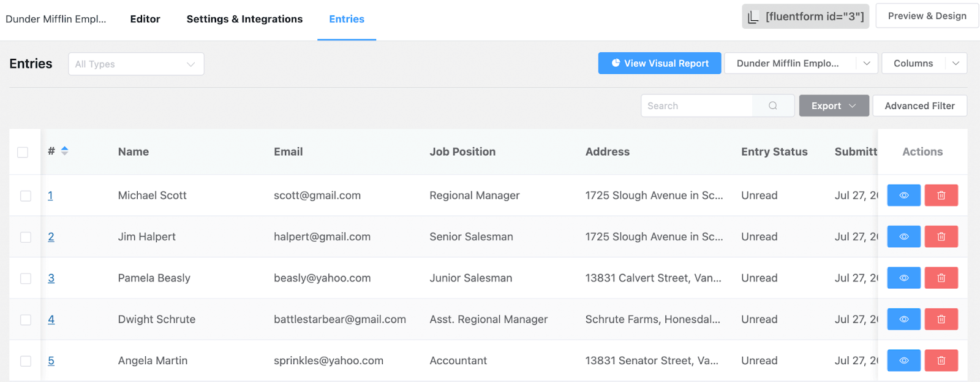Click trash icon for Dwight Schrute's entry
Viewport: 980px width, 382px height.
(x=941, y=319)
